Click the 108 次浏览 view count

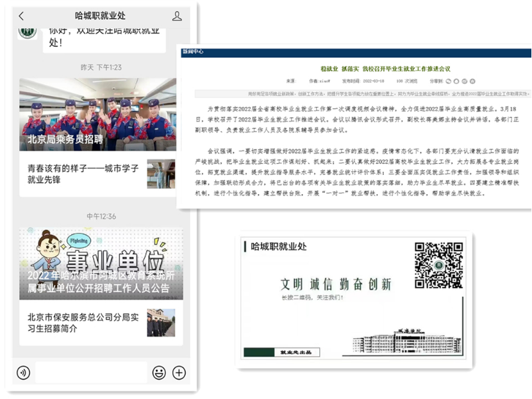point(407,81)
